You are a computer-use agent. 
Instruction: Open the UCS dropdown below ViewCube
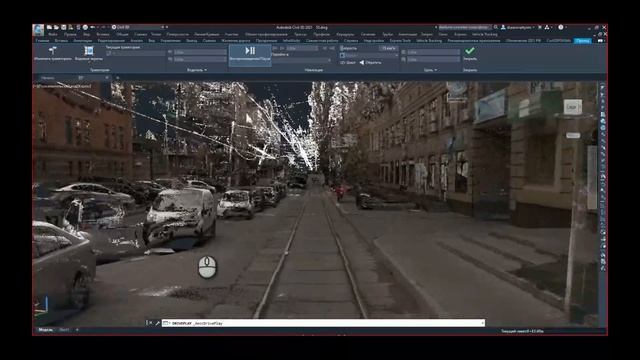pos(573,136)
